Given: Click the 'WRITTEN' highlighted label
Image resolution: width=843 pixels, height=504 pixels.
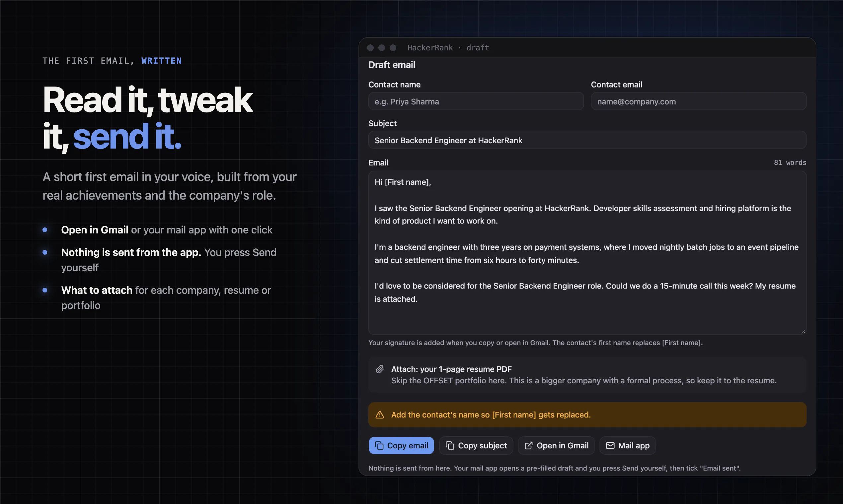Looking at the screenshot, I should 162,61.
